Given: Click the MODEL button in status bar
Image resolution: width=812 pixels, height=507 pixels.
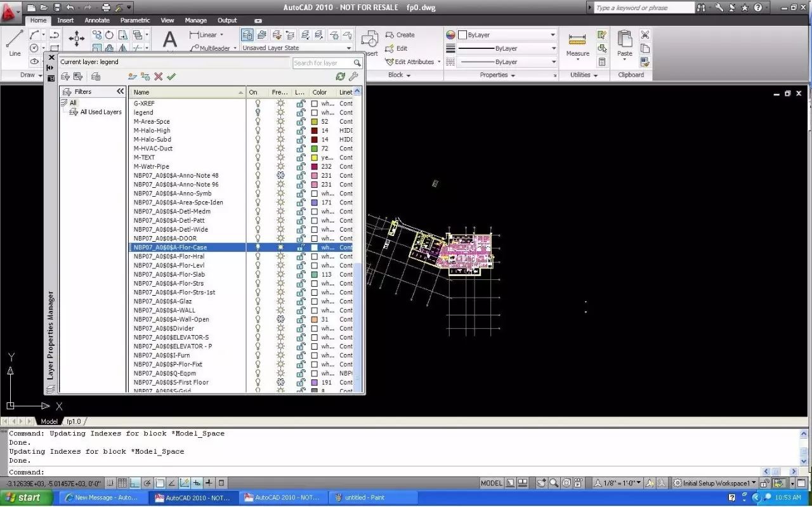Looking at the screenshot, I should (492, 483).
